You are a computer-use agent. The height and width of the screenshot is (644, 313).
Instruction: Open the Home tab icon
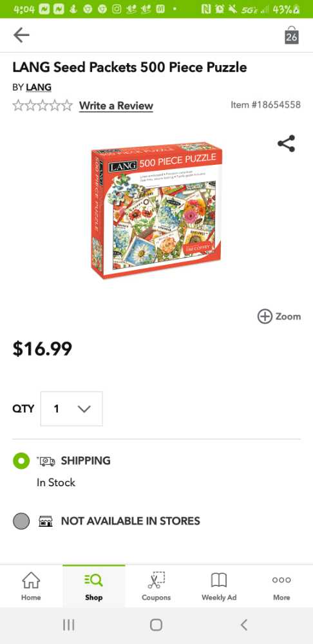[x=31, y=580]
